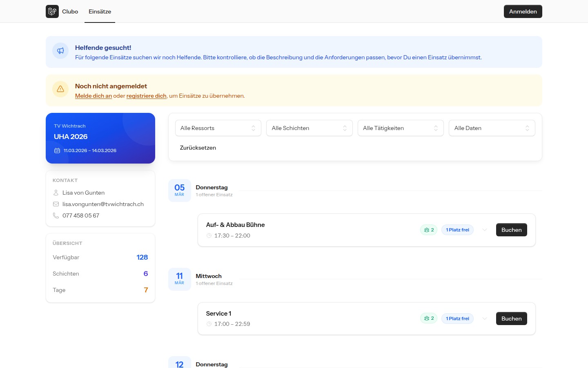588x368 pixels.
Task: Click the Clubo logo icon
Action: pyautogui.click(x=52, y=11)
